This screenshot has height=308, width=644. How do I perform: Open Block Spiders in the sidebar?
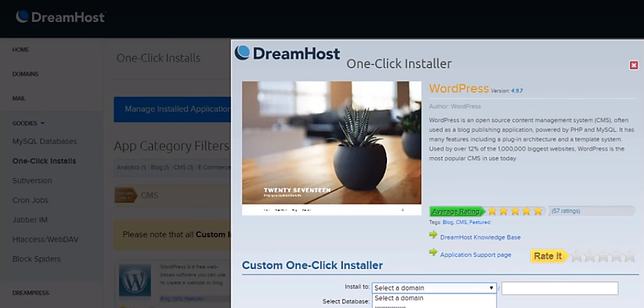click(36, 259)
